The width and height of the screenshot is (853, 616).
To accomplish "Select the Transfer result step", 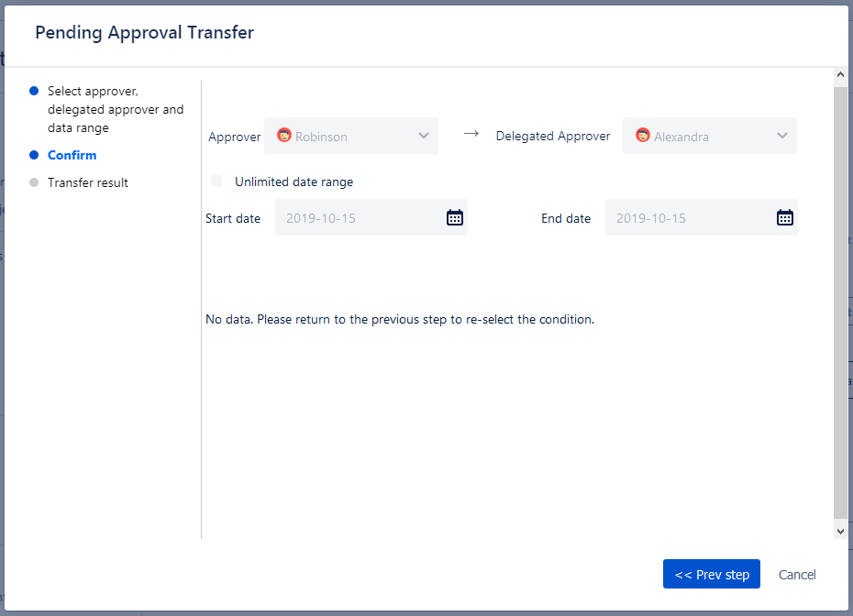I will 88,182.
